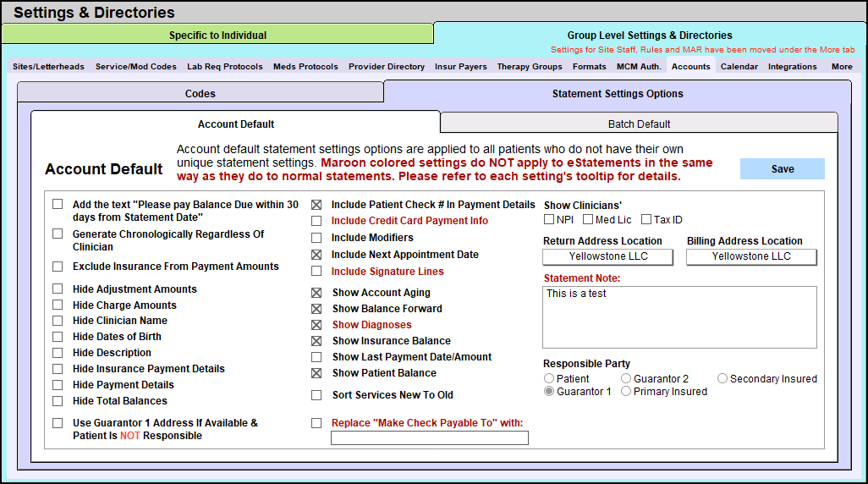Open the Return Address Location selector
The image size is (868, 484).
pos(607,256)
